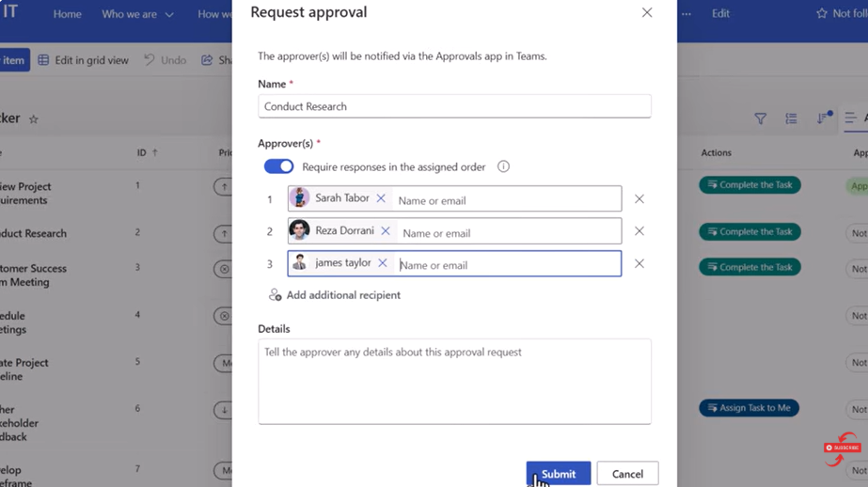Click priority pill in row ID 6

[x=223, y=410]
